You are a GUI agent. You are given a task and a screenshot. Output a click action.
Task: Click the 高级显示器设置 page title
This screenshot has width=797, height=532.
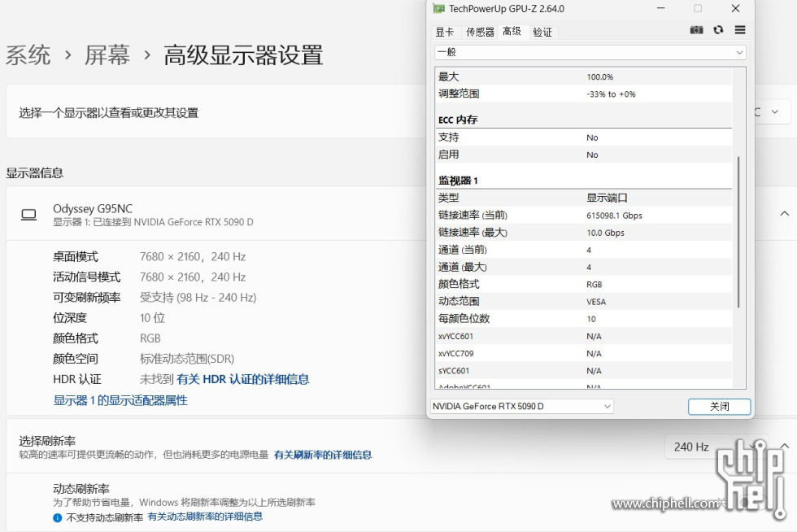(243, 55)
